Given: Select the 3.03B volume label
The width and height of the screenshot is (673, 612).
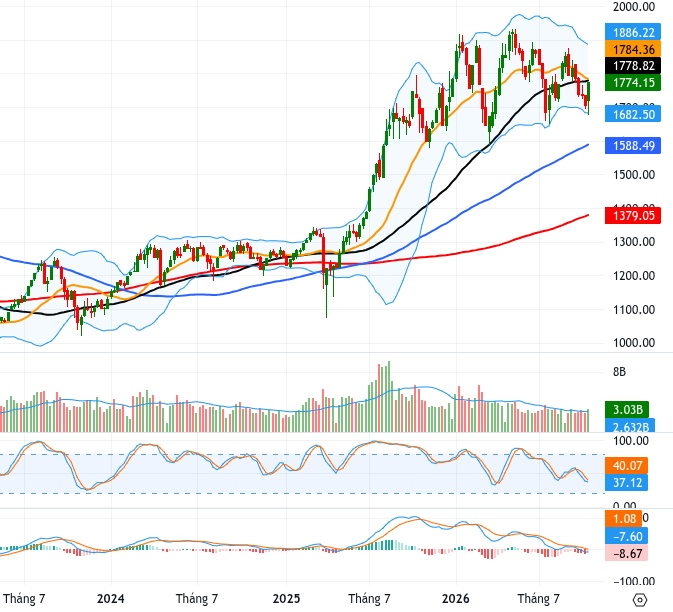Looking at the screenshot, I should click(x=627, y=409).
